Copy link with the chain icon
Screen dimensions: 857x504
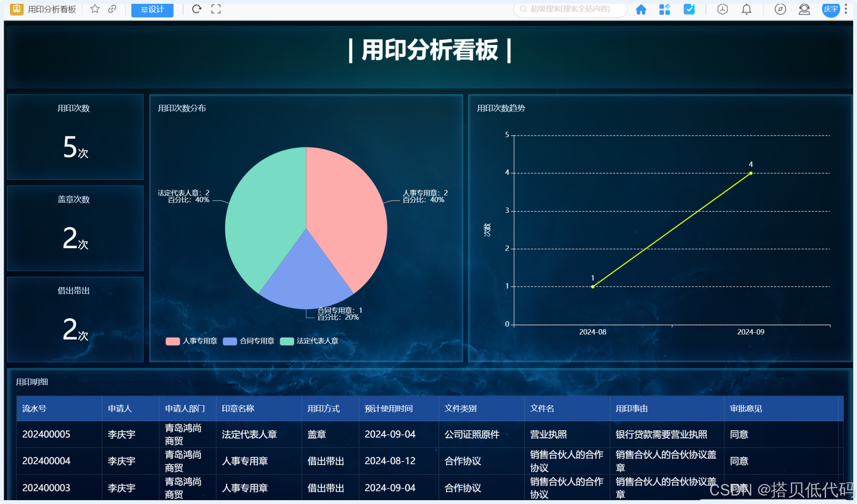click(112, 9)
